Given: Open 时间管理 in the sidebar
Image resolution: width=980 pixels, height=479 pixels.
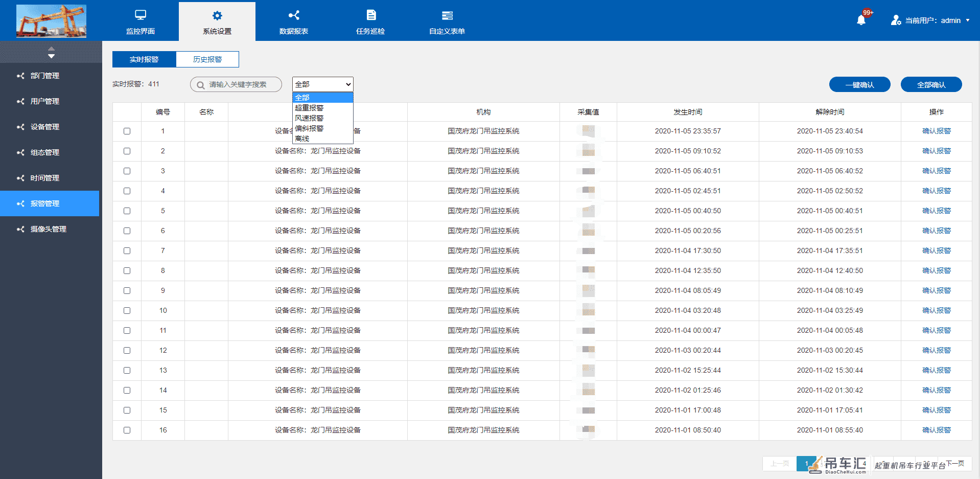Looking at the screenshot, I should pyautogui.click(x=50, y=178).
